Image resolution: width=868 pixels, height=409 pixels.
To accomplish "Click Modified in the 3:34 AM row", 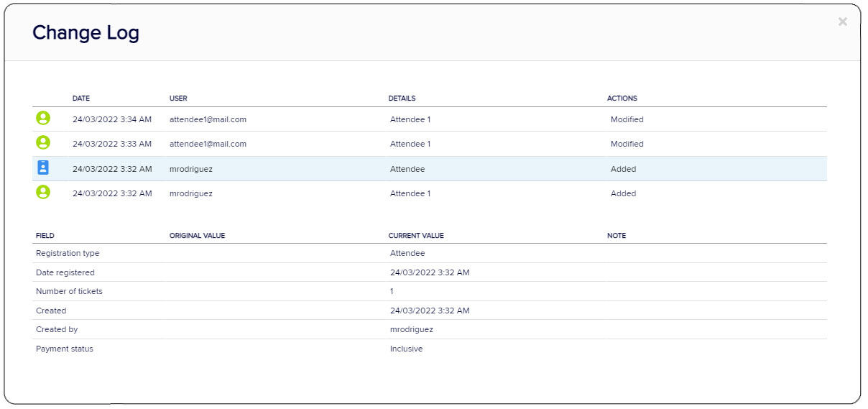I will (627, 119).
